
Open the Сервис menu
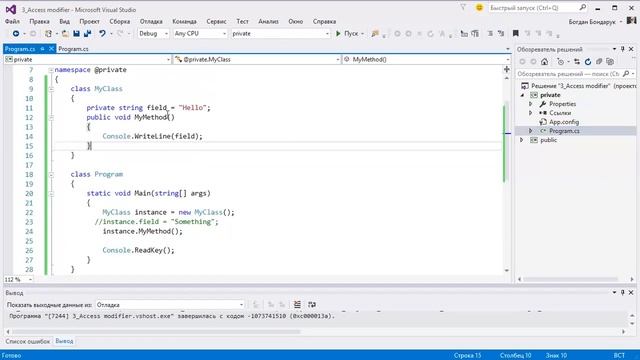pyautogui.click(x=216, y=21)
